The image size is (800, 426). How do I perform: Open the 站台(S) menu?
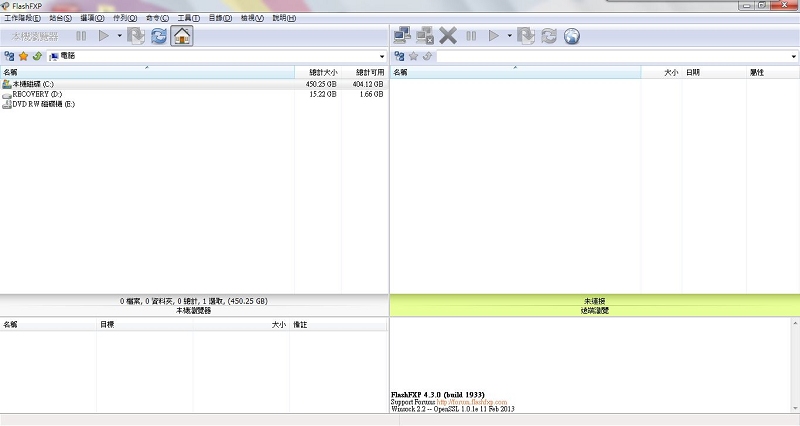(60, 18)
